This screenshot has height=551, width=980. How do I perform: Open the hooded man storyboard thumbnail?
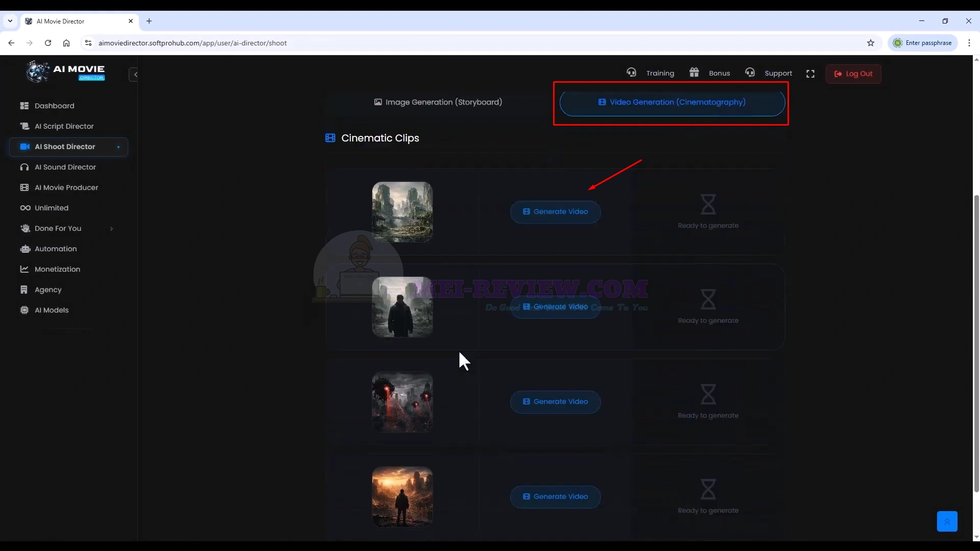click(x=402, y=306)
